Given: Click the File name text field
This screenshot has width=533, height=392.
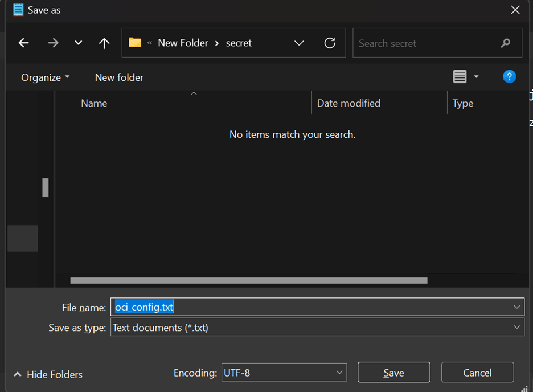Looking at the screenshot, I should pos(317,307).
